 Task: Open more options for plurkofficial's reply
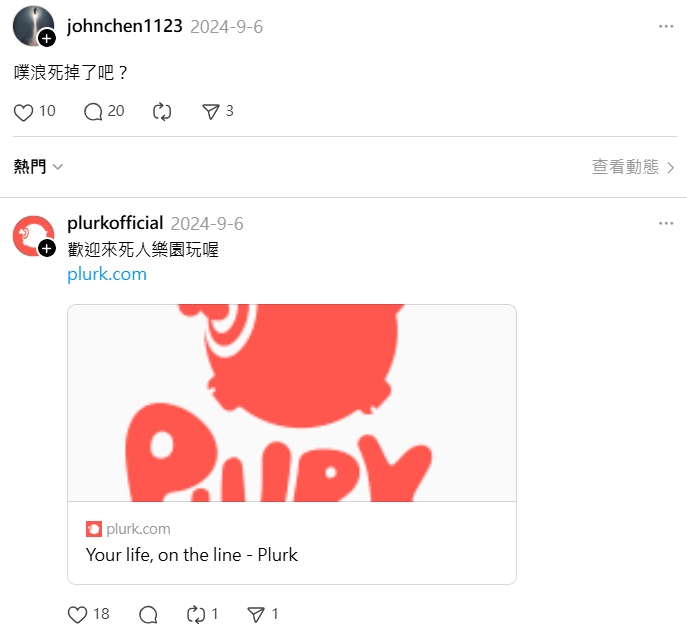pos(666,223)
